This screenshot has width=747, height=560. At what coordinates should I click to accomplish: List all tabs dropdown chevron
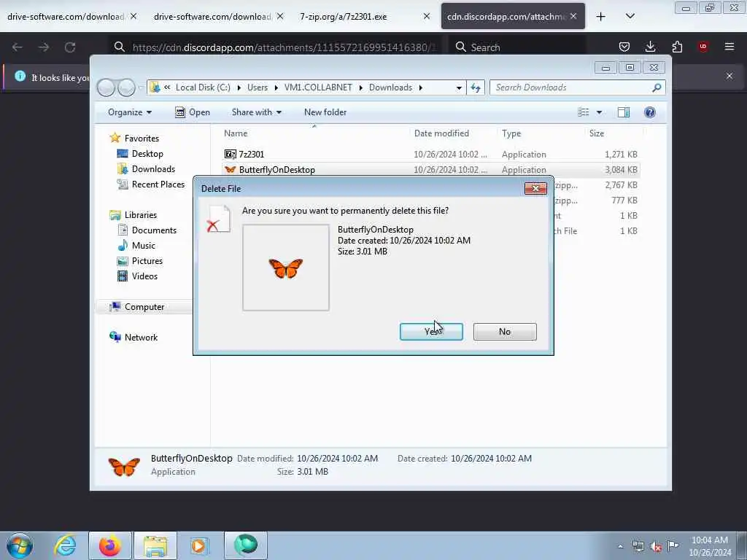630,17
